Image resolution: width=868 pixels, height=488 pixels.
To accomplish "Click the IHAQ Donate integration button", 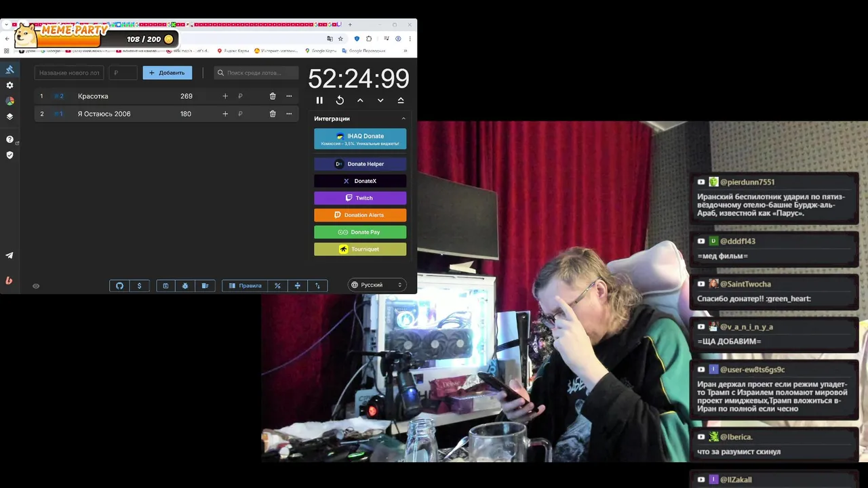I will click(360, 139).
